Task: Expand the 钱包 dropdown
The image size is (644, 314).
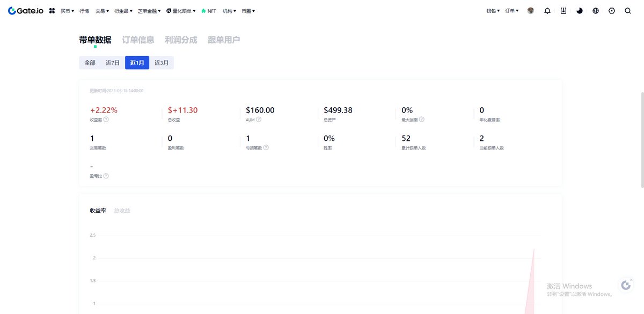Action: point(493,11)
